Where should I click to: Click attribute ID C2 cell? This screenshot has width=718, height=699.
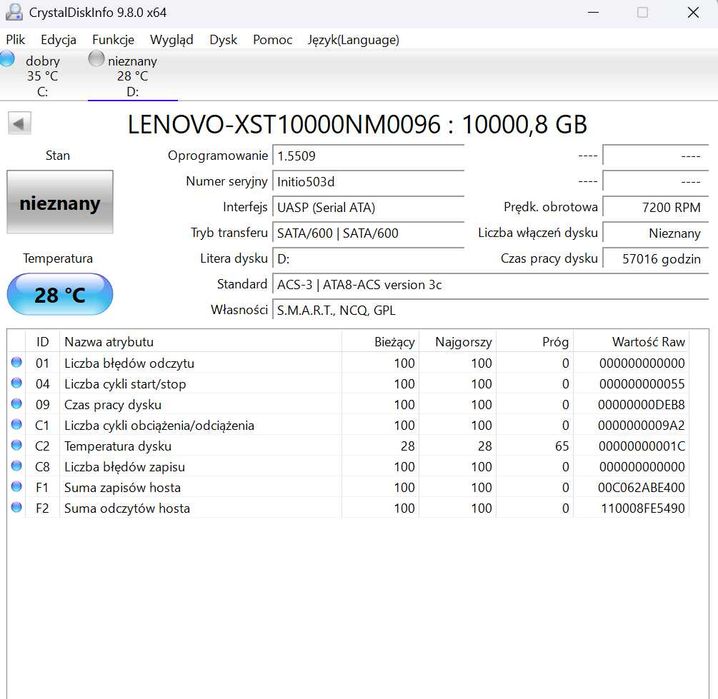[42, 446]
